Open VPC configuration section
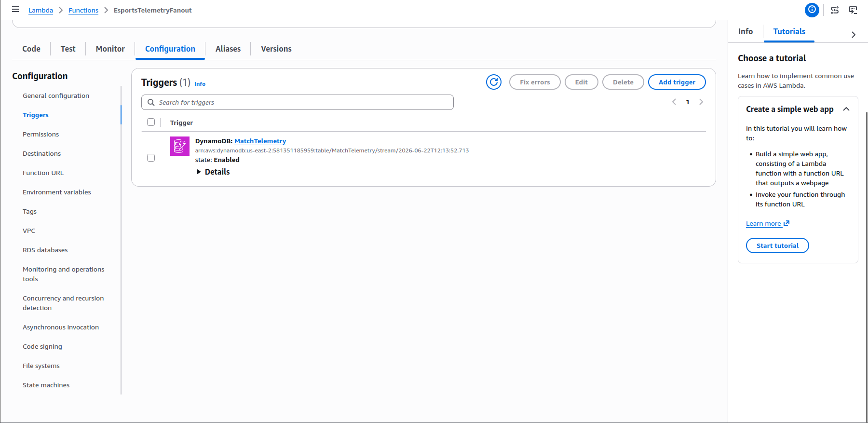The height and width of the screenshot is (423, 868). (x=29, y=231)
